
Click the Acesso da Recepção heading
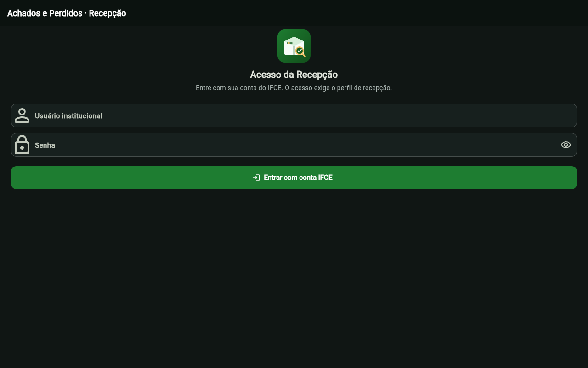click(294, 75)
